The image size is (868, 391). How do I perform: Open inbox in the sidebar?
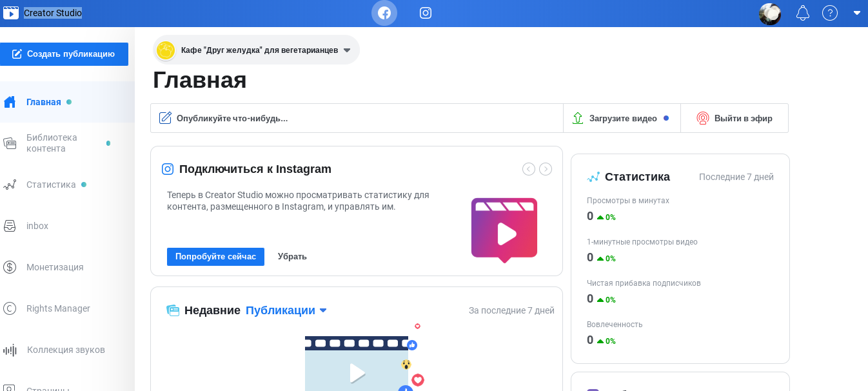67,226
